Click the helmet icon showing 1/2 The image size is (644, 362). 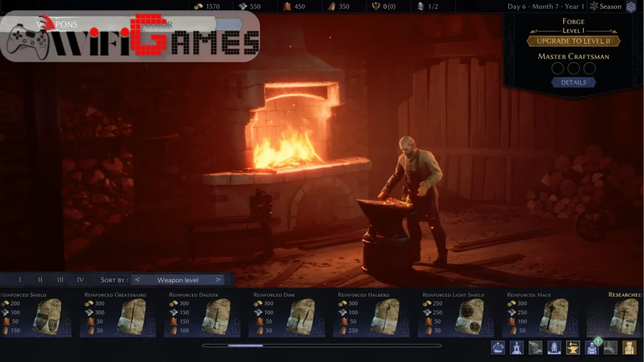click(421, 6)
